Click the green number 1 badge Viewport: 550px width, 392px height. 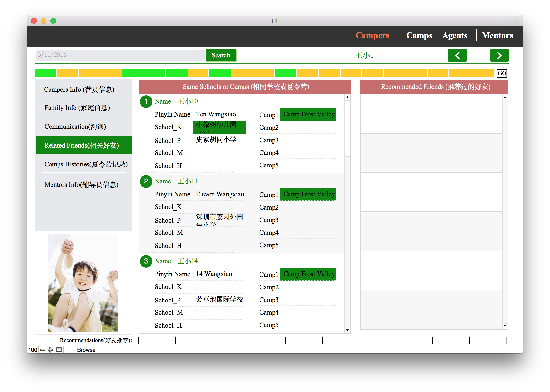[x=146, y=101]
